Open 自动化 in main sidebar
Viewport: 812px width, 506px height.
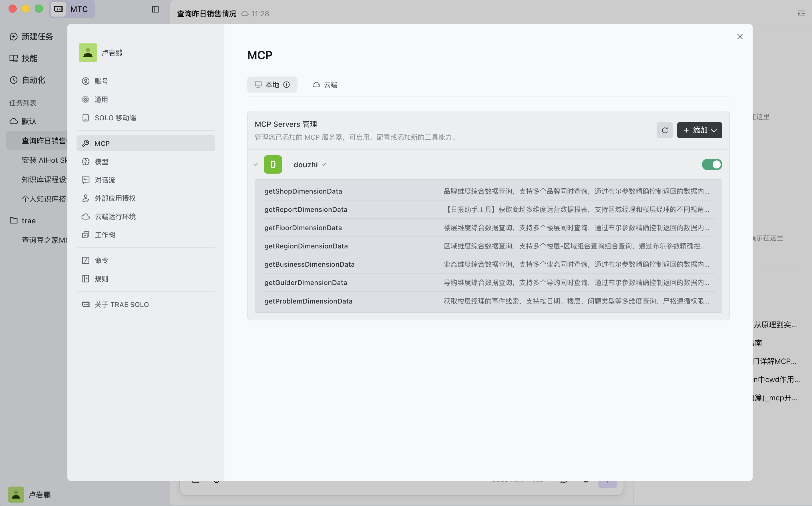coord(27,80)
